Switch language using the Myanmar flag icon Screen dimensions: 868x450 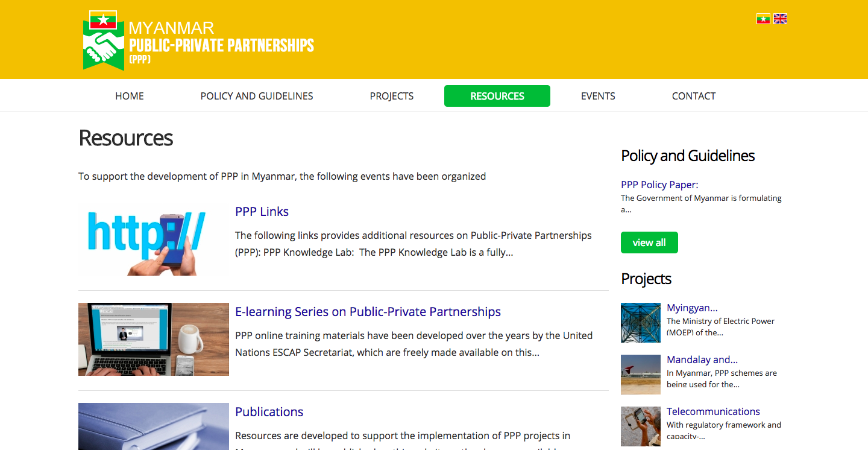pos(763,19)
